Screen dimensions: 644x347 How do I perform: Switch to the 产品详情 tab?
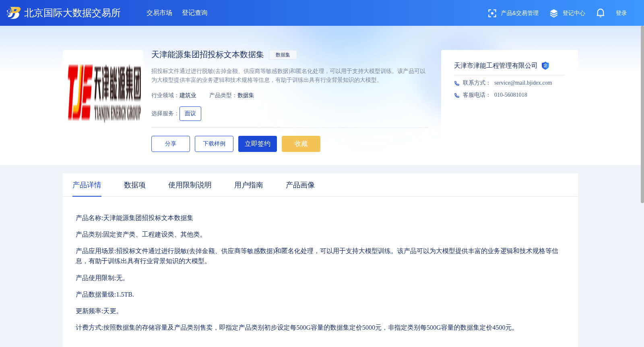coord(87,185)
